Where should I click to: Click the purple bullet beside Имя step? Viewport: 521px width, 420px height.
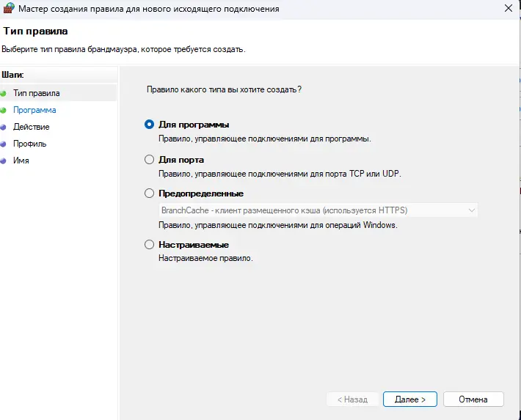[3, 160]
